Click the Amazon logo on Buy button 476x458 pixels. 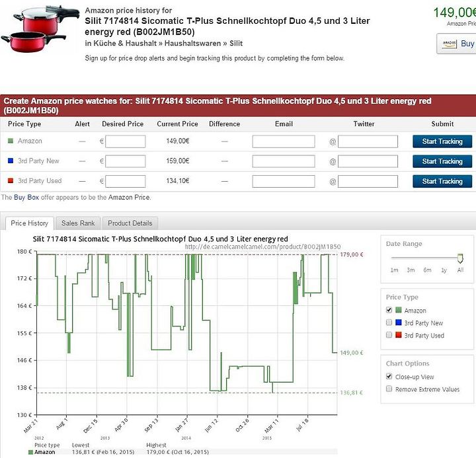click(x=450, y=44)
